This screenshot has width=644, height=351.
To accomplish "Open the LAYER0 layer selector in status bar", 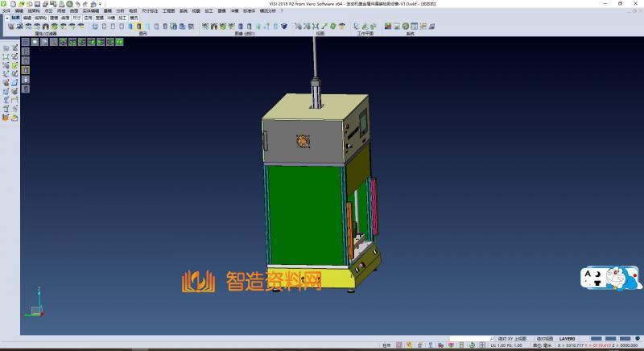I will pyautogui.click(x=568, y=339).
